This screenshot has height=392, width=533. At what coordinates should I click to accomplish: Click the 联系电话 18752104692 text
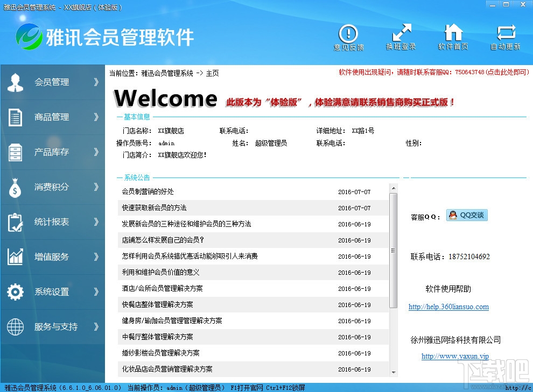[x=450, y=256]
